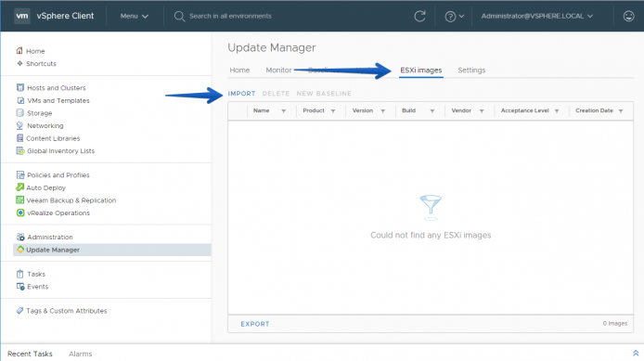Filter the Acceptance Level column
This screenshot has width=644, height=361.
557,110
